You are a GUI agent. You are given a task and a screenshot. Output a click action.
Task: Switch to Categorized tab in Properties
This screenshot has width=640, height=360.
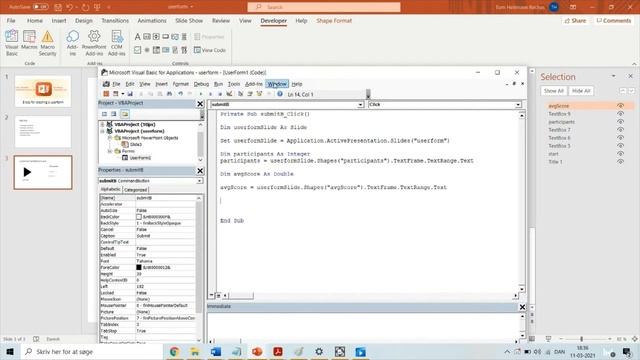(x=136, y=190)
